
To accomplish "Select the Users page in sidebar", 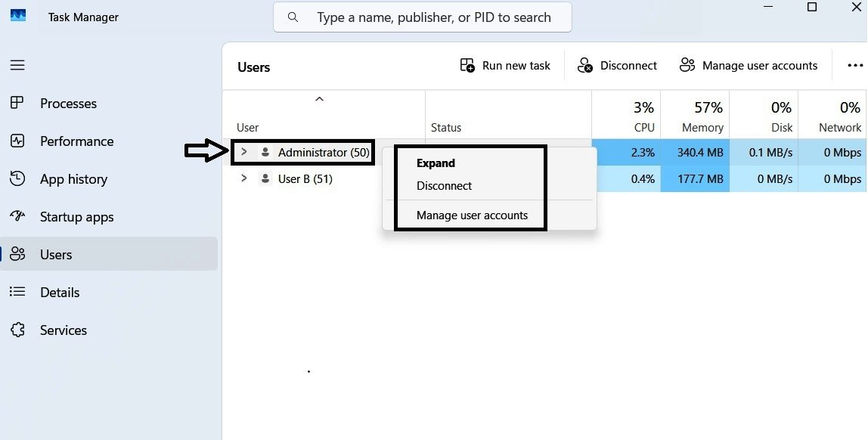I will tap(109, 254).
